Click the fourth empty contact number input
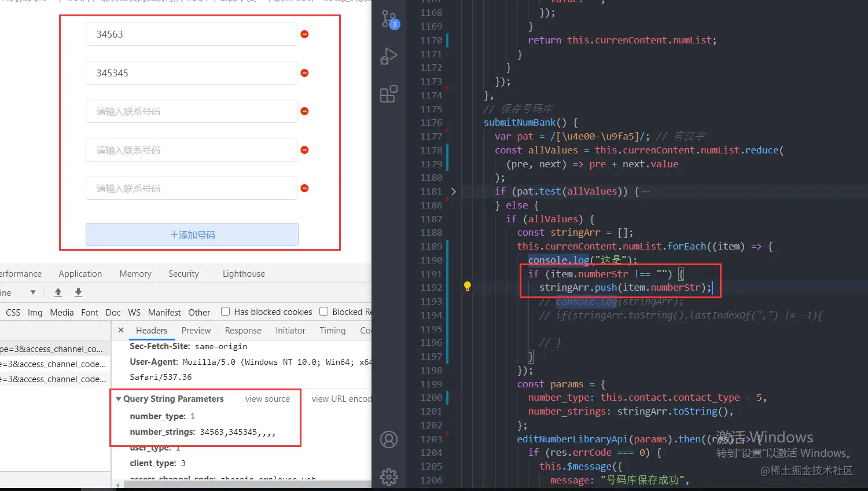868x491 pixels. [192, 150]
